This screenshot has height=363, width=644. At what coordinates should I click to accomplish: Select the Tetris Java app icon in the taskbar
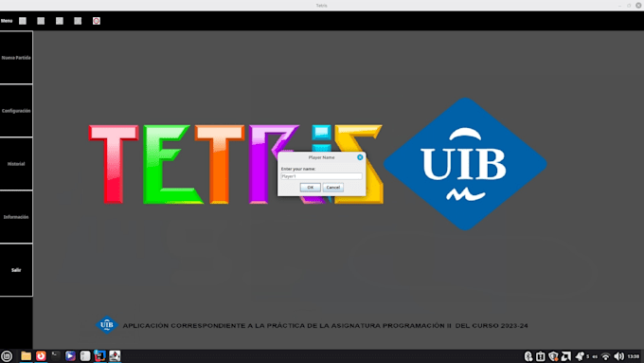(x=115, y=356)
